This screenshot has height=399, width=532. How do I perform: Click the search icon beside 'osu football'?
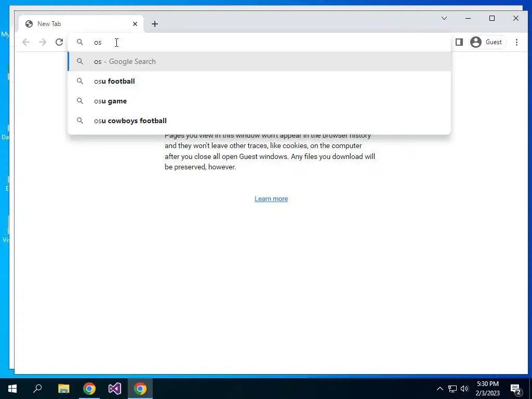[x=79, y=81]
